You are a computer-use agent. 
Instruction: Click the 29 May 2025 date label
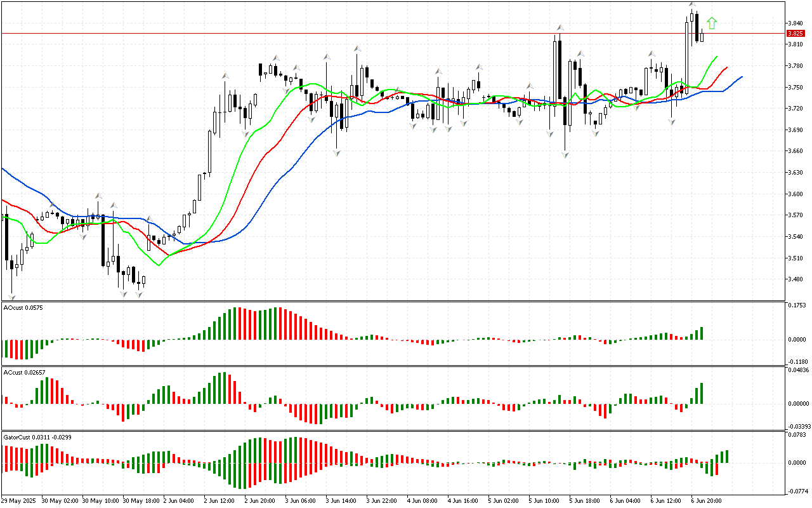click(21, 501)
